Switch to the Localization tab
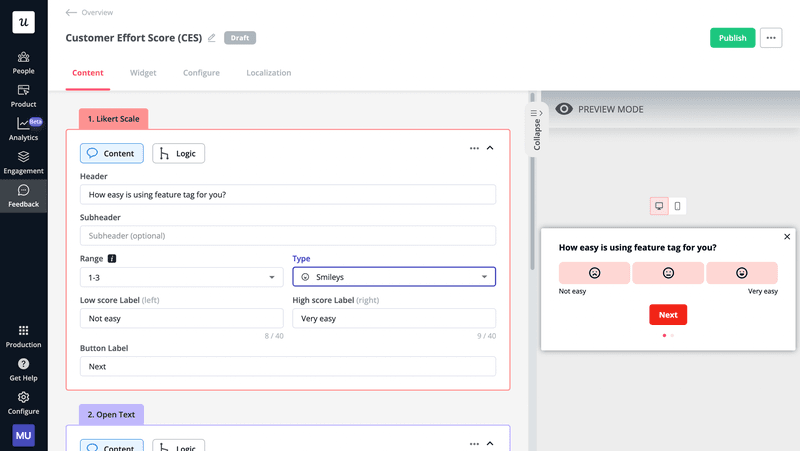Image resolution: width=800 pixels, height=451 pixels. point(268,72)
